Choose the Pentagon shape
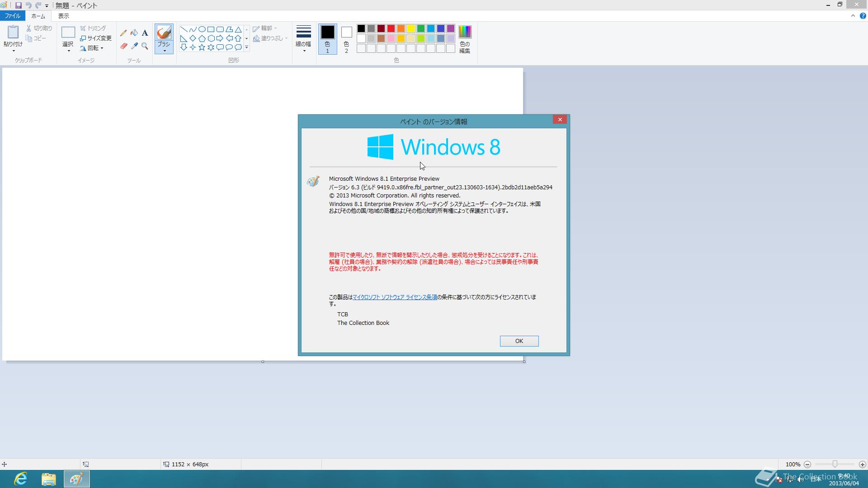The width and height of the screenshot is (868, 488). pos(202,38)
